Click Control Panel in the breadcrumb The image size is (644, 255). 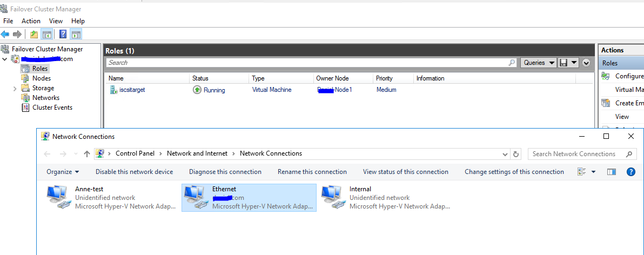[x=135, y=153]
